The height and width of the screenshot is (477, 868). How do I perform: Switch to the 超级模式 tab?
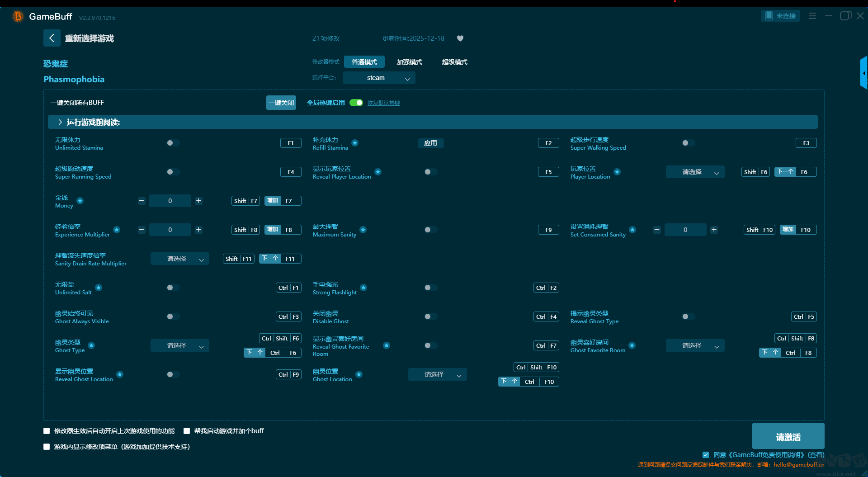[x=454, y=62]
